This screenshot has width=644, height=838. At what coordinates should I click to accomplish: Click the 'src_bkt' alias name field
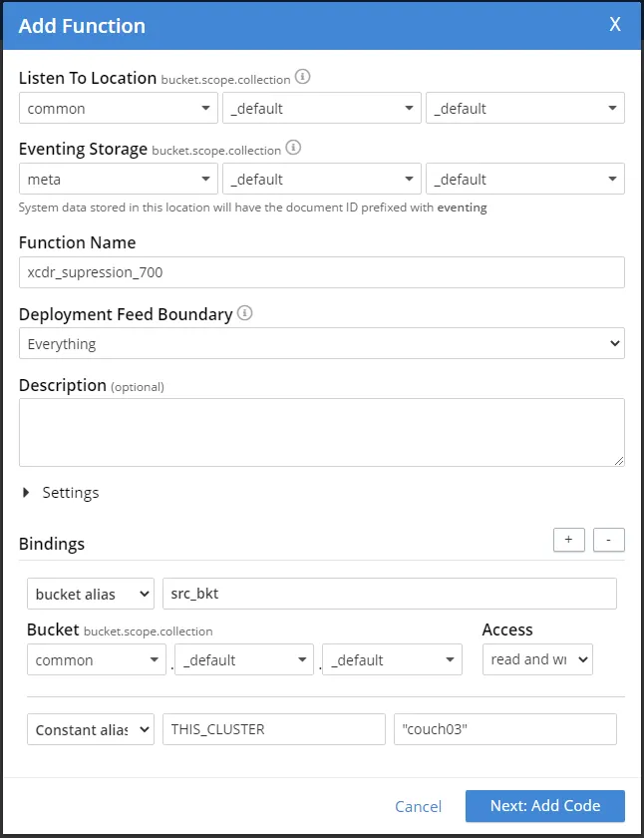tap(389, 594)
